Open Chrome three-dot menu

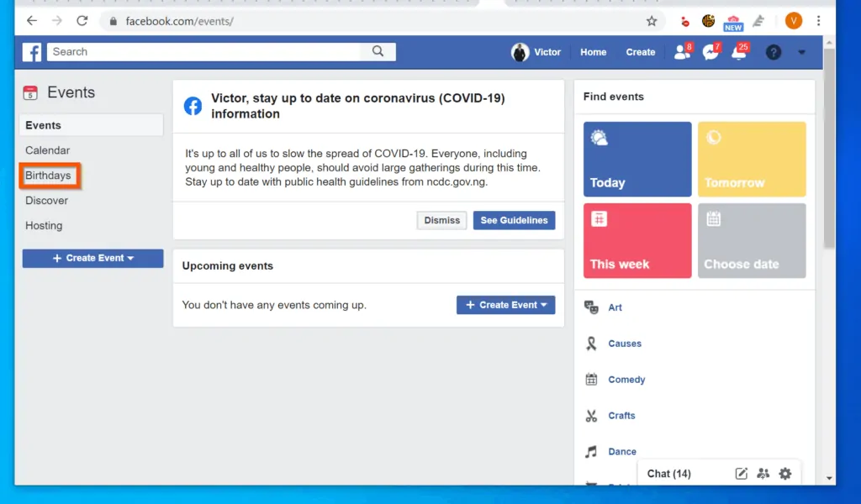tap(819, 21)
